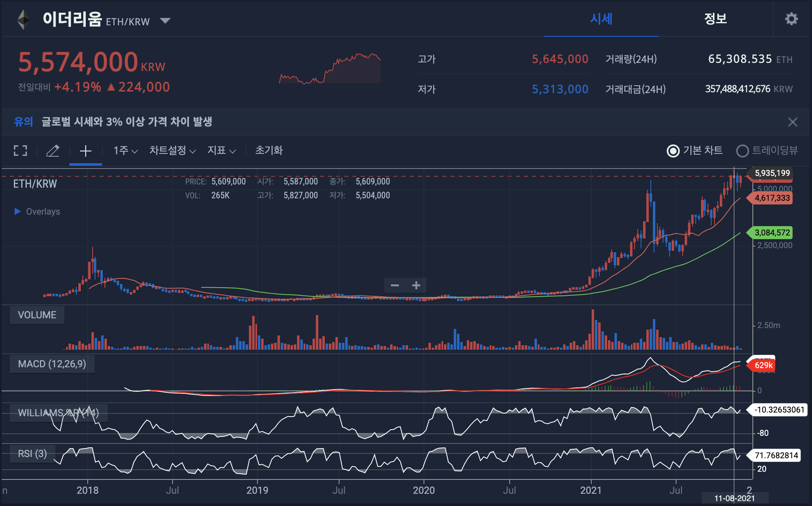This screenshot has height=506, width=812.
Task: Click the fullscreen chart icon
Action: click(20, 151)
